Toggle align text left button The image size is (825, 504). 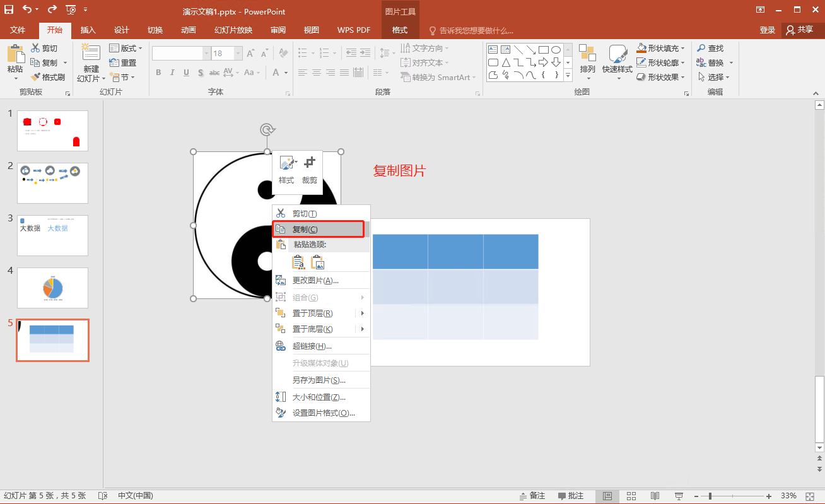(x=303, y=73)
